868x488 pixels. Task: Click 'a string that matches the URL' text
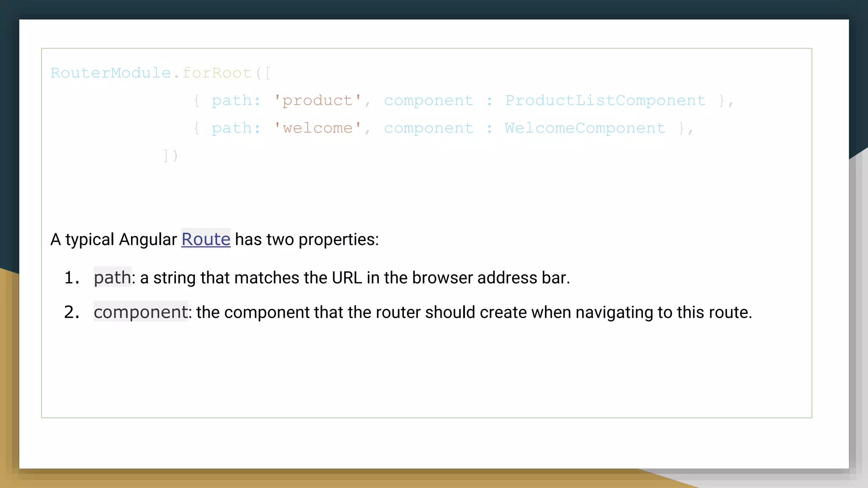251,278
